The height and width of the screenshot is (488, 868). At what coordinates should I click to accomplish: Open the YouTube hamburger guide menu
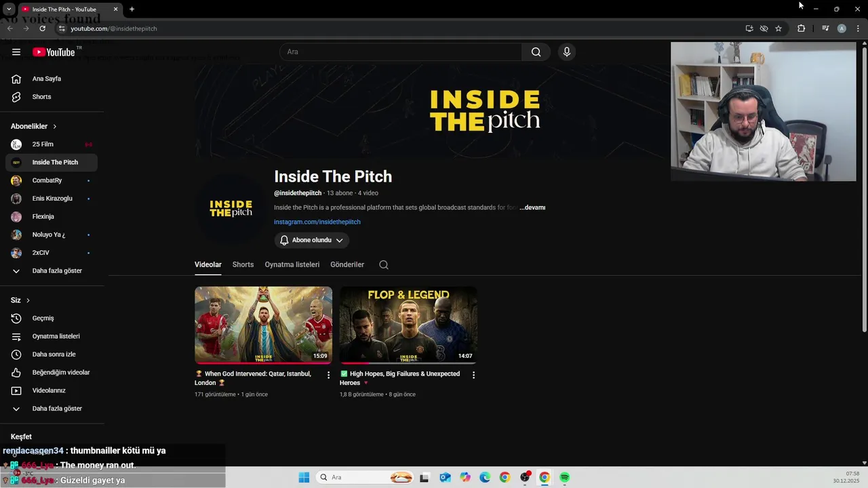pyautogui.click(x=16, y=52)
